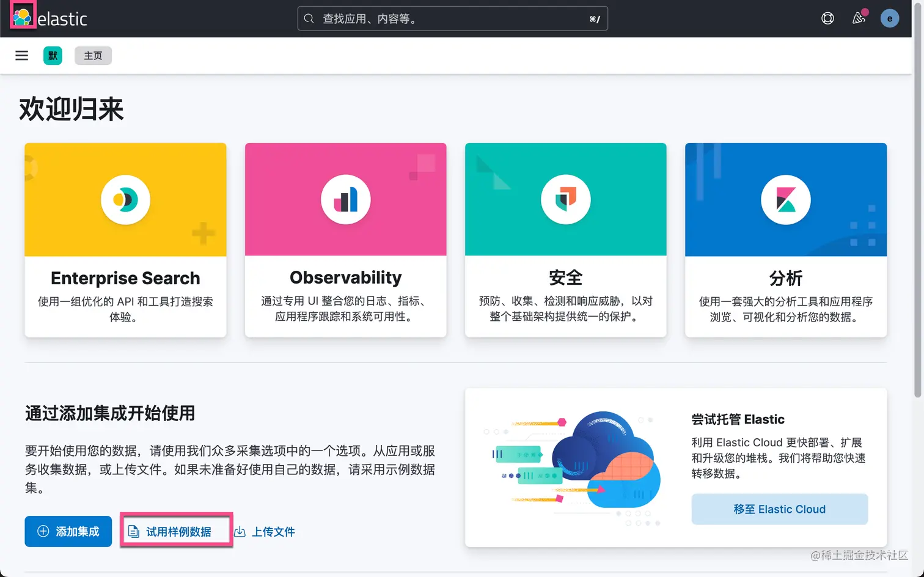Click the 移至 Elastic Cloud button
The width and height of the screenshot is (924, 577).
(779, 509)
